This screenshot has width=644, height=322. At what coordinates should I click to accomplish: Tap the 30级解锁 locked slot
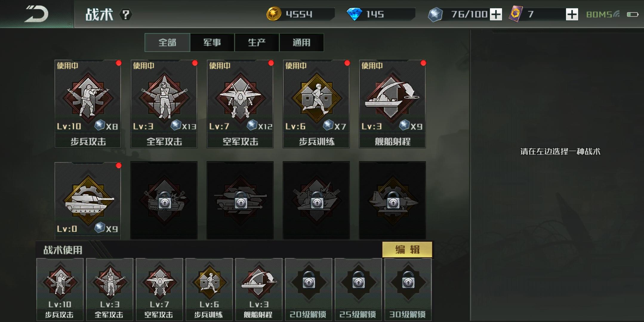click(x=408, y=289)
